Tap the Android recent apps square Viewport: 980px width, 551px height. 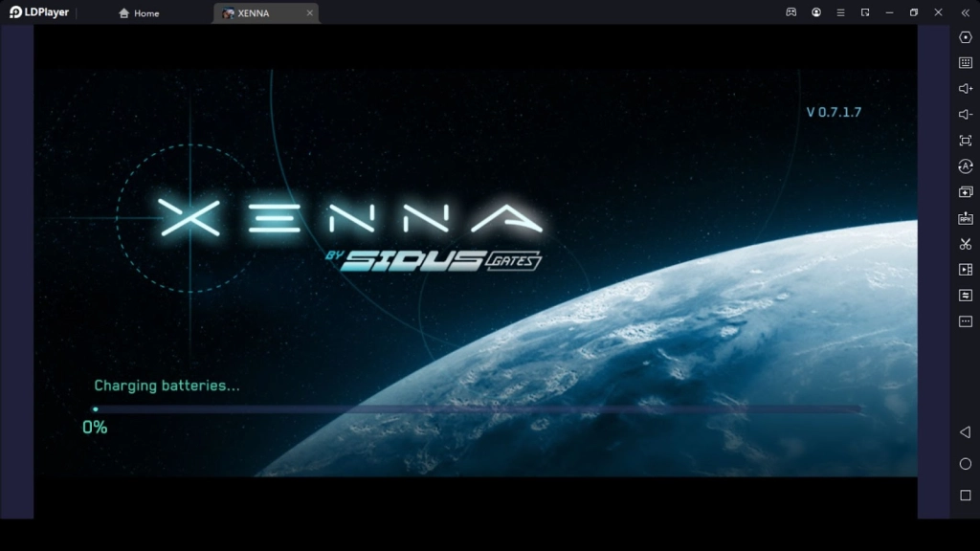[965, 496]
